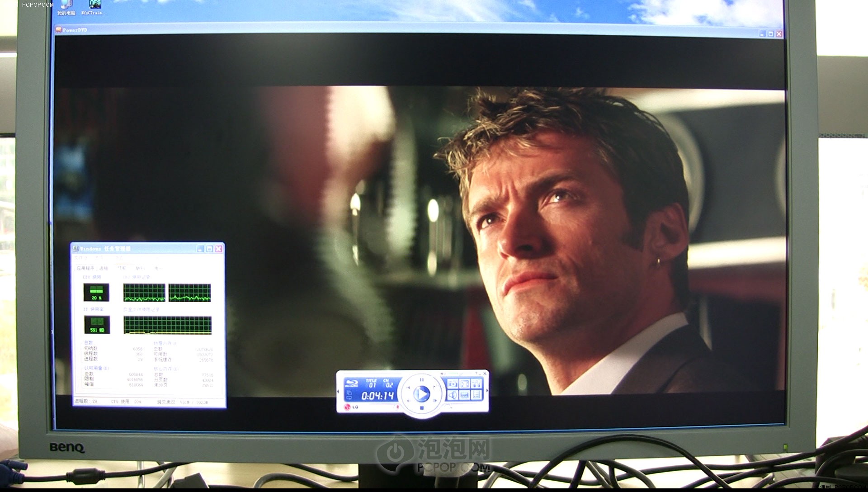Click the LG logo on the controller
Viewport: 868px width, 492px height.
click(350, 407)
